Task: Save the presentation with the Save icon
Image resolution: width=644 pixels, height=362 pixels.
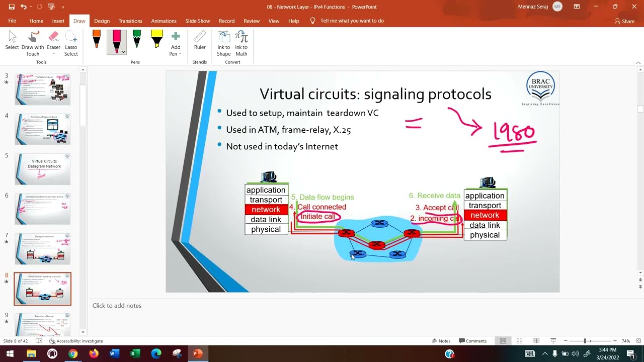Action: [11, 7]
